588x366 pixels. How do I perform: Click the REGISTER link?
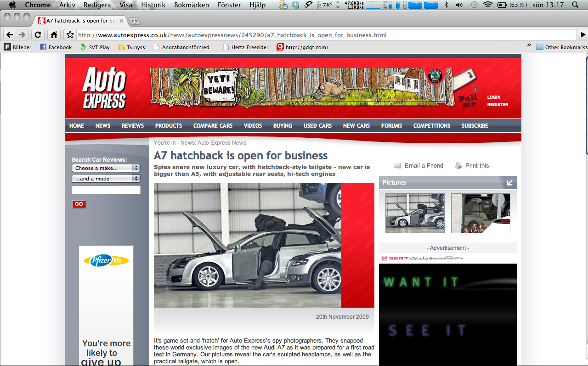pos(498,105)
